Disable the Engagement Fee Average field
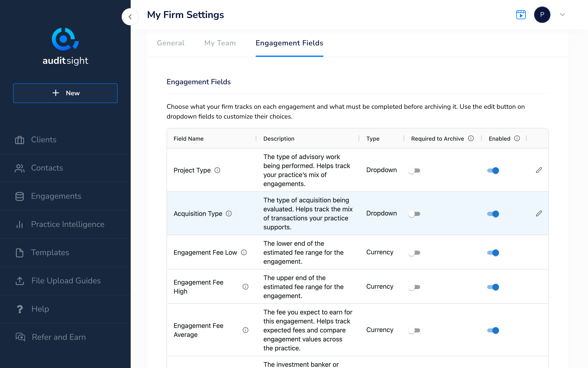The image size is (588, 368). (x=493, y=330)
